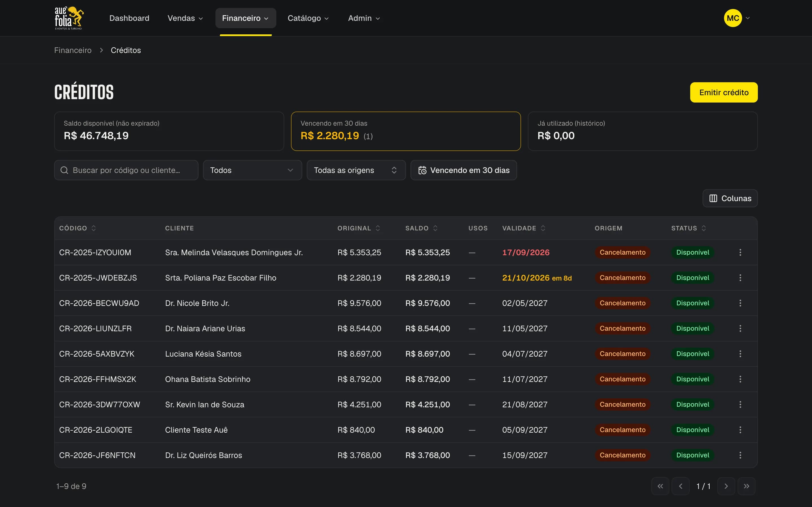Image resolution: width=812 pixels, height=507 pixels.
Task: Open the Vendas navigation menu
Action: (185, 18)
